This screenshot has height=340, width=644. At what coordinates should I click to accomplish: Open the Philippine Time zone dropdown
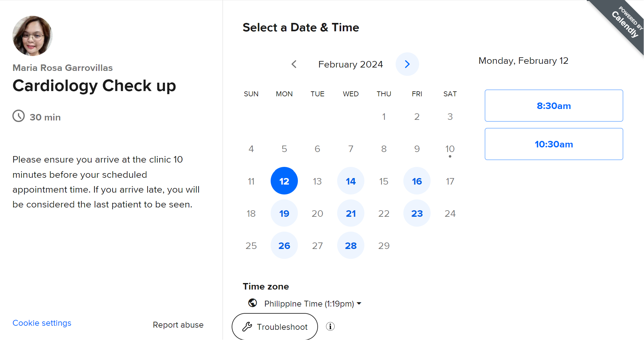click(x=312, y=303)
